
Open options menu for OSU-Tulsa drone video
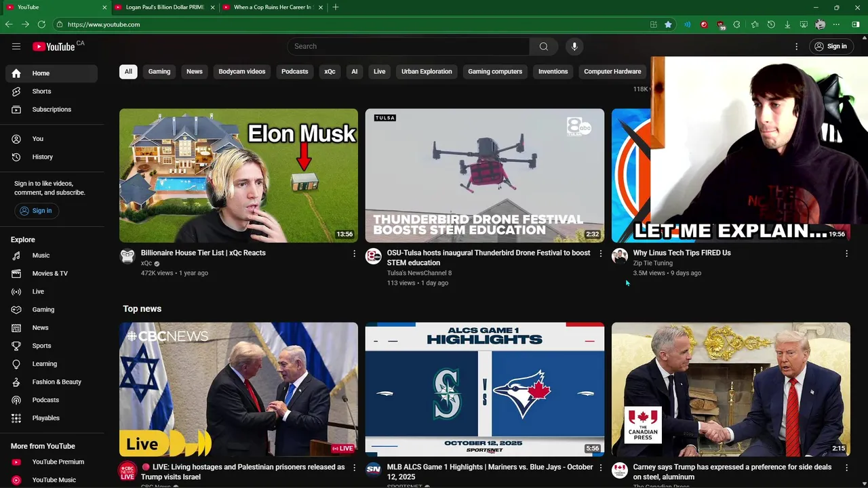pos(600,253)
